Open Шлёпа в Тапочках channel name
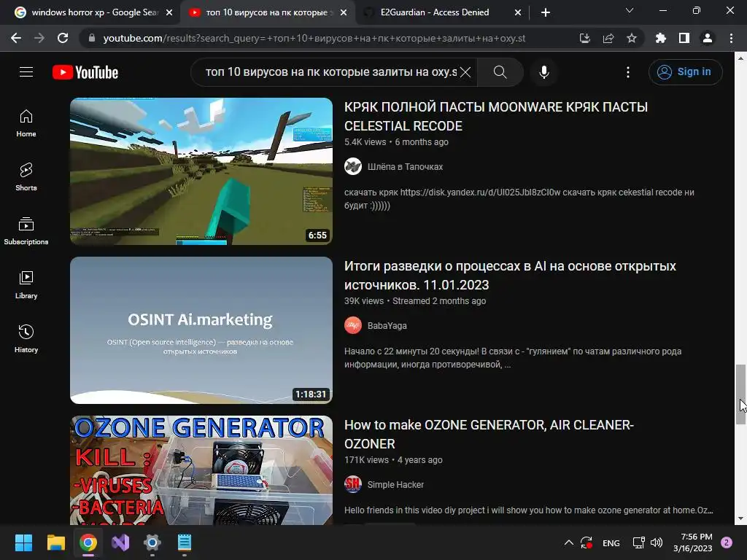 click(405, 167)
